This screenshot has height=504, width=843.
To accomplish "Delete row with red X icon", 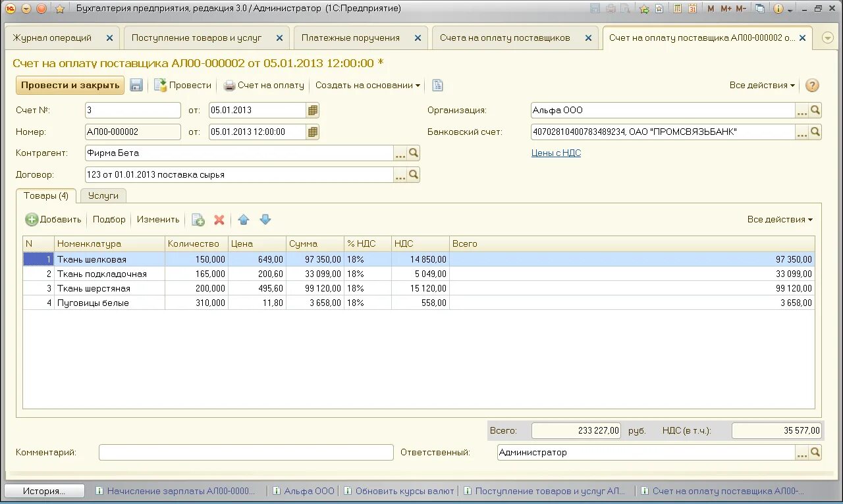I will tap(219, 220).
